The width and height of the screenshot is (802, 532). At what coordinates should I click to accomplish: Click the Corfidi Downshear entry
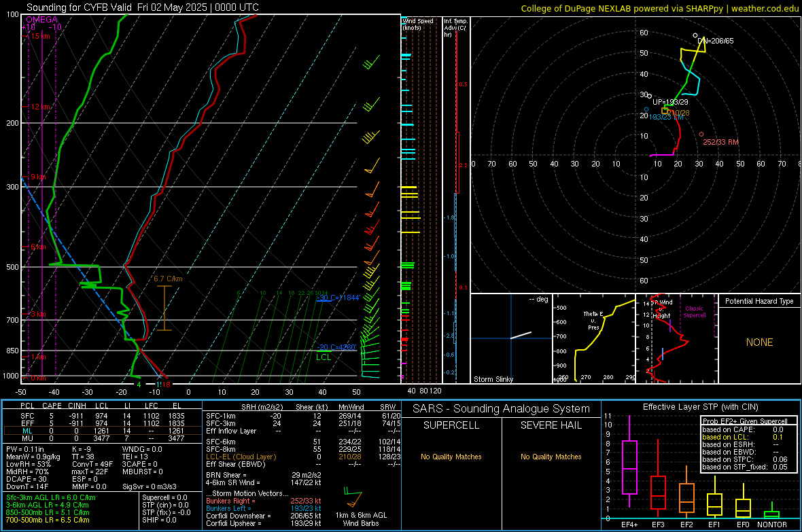pyautogui.click(x=264, y=516)
